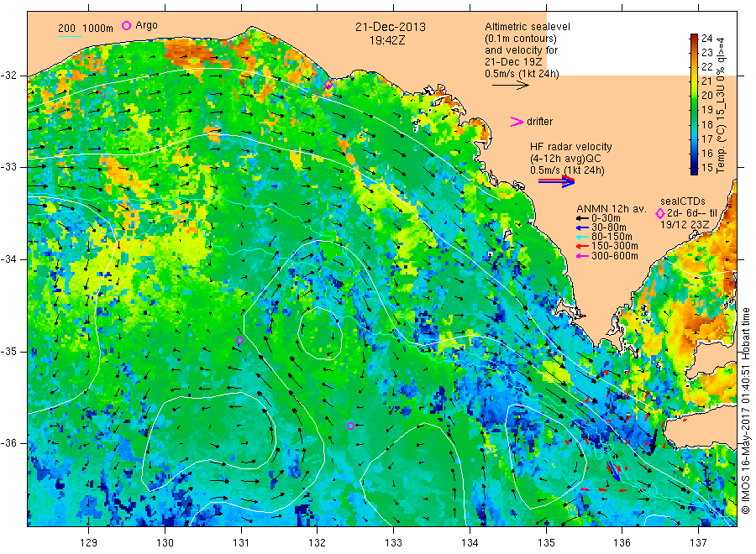The height and width of the screenshot is (554, 756).
Task: Click the '19/12 23Z' text
Action: point(685,225)
